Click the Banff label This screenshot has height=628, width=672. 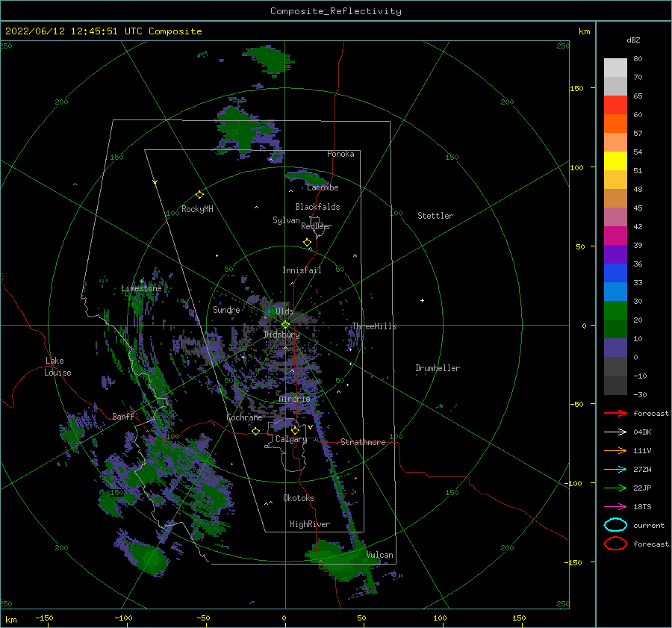tap(123, 416)
